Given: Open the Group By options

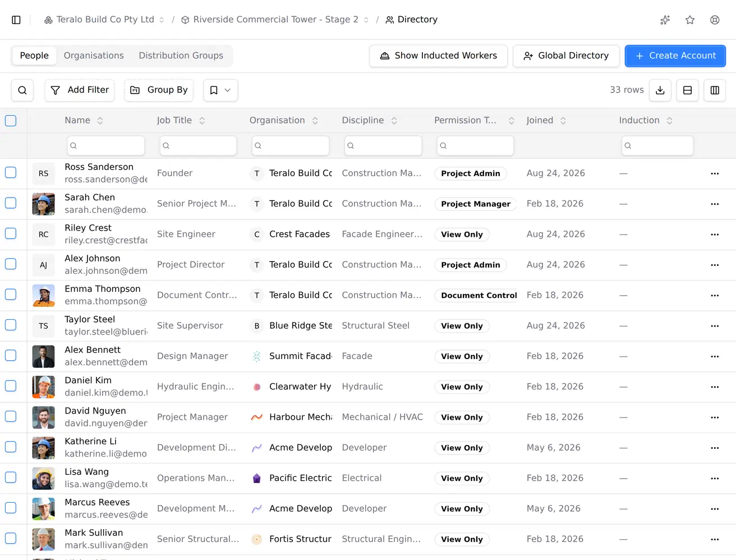Looking at the screenshot, I should click(x=159, y=90).
